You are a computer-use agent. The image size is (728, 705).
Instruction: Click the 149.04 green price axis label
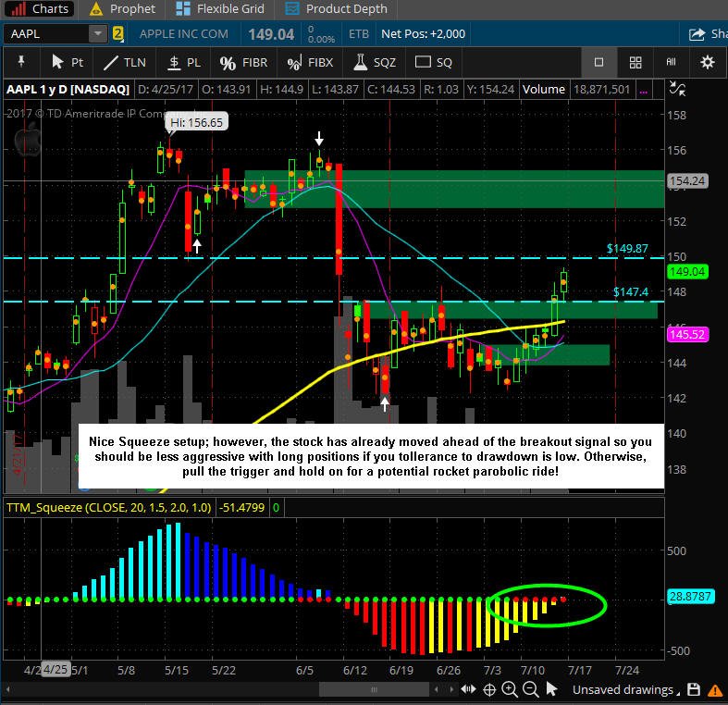tap(687, 272)
